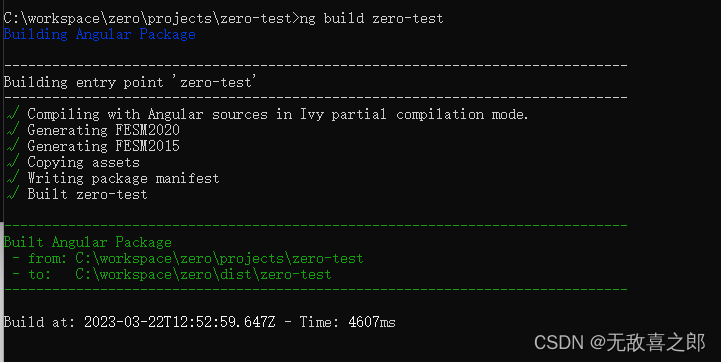Click the checkmark next to Generating FESM2020
This screenshot has height=362, width=721.
tap(13, 130)
